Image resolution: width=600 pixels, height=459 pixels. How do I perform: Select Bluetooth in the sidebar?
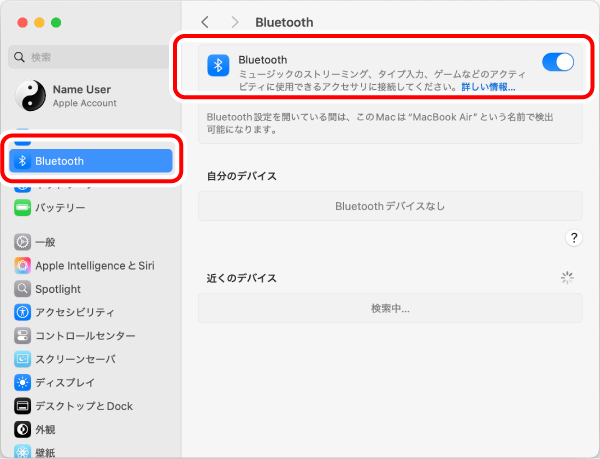[91, 161]
